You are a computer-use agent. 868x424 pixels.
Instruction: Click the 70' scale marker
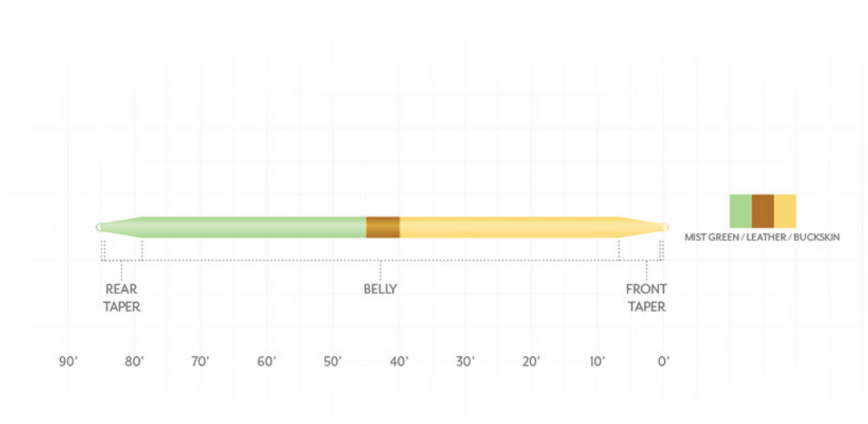(200, 362)
